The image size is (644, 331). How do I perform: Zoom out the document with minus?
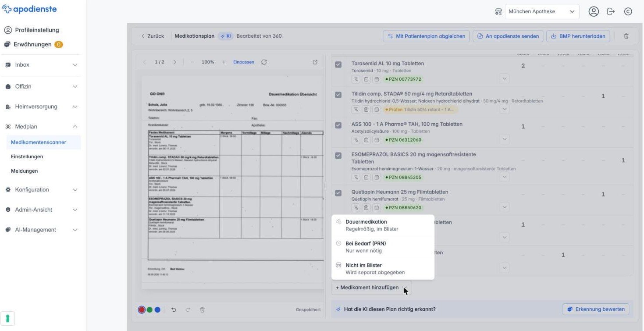coord(192,62)
